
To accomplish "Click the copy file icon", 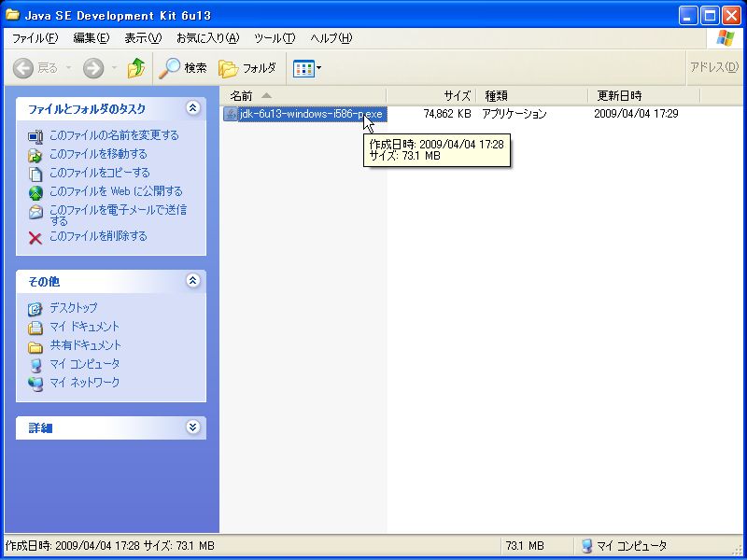I will [35, 175].
